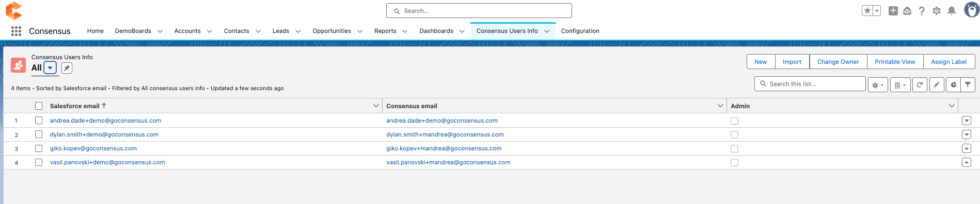The image size is (980, 204).
Task: Open the App Launcher grid icon
Action: click(16, 31)
